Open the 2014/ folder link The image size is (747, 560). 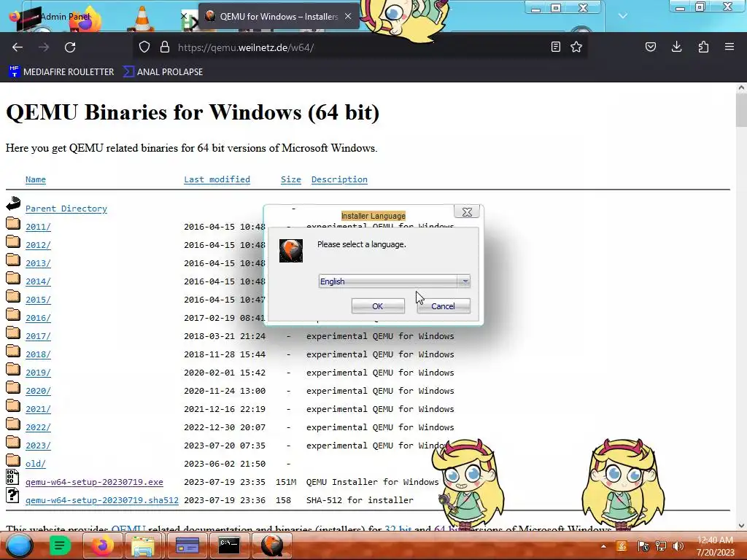pos(38,281)
